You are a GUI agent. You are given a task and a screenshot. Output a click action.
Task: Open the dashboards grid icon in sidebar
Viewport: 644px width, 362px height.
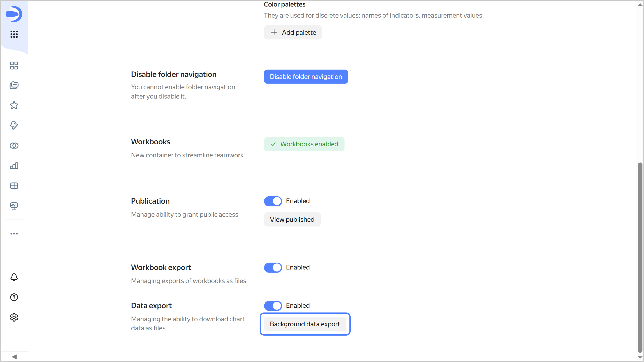coord(14,66)
